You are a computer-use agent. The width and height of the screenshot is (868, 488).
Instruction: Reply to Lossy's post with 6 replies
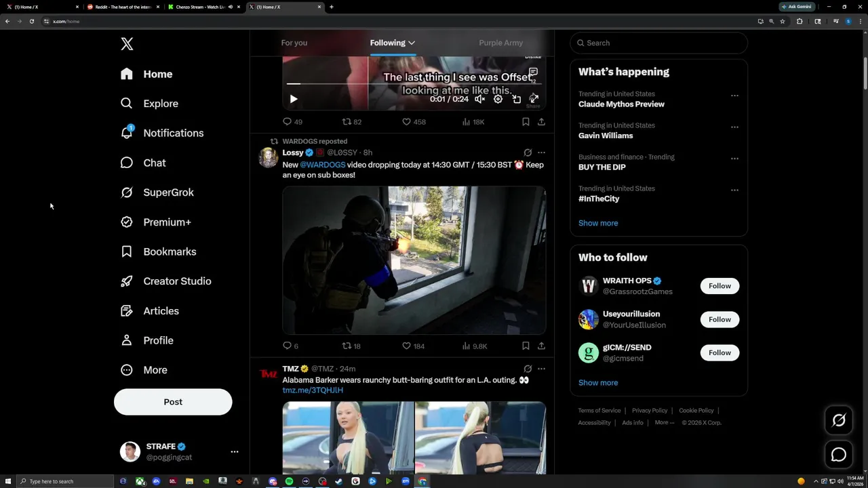click(x=290, y=346)
